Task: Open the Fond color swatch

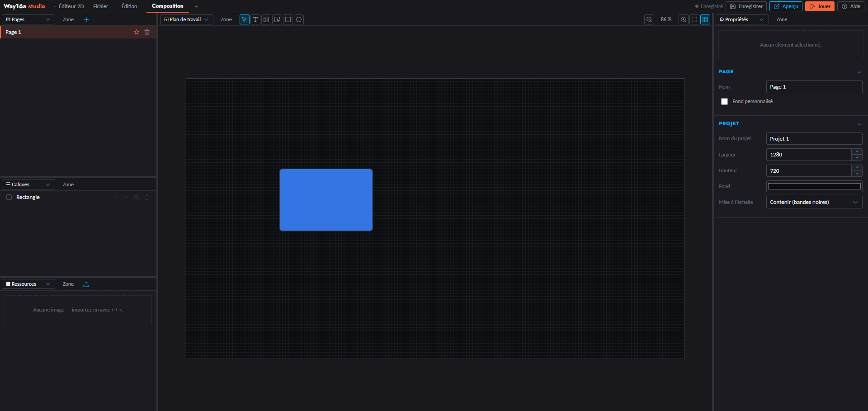Action: pos(814,186)
